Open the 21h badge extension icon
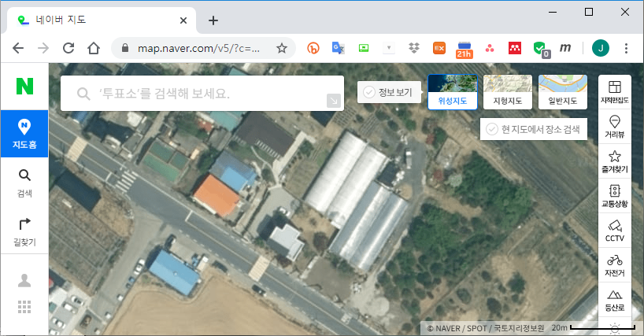Image resolution: width=644 pixels, height=336 pixels. [x=464, y=50]
